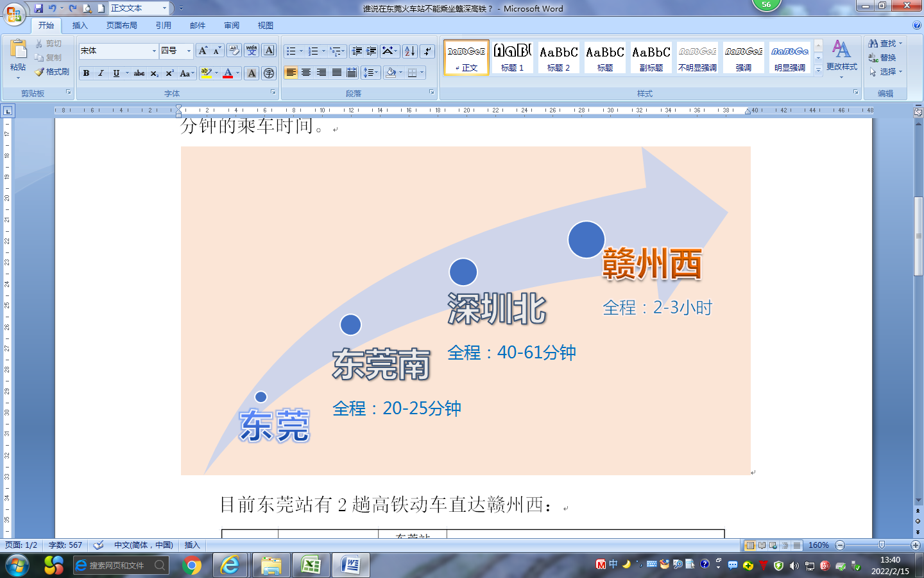Insert enclosed character (字)
924x578 pixels.
coord(269,73)
